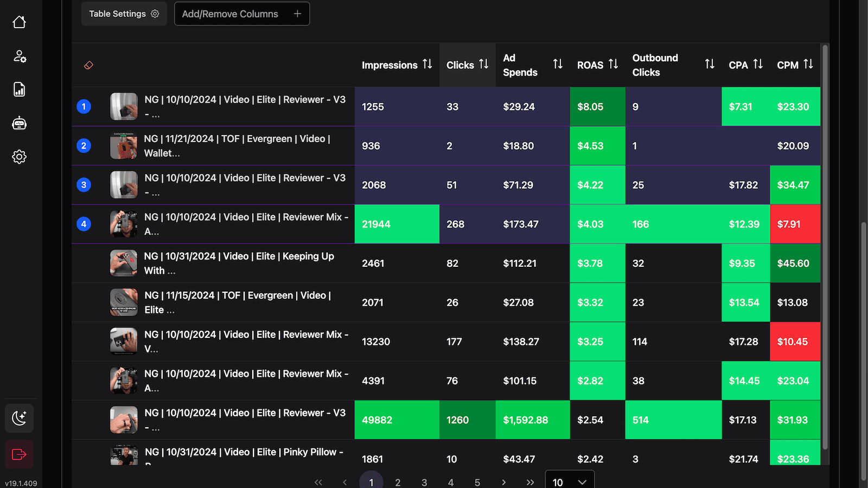Jump to the last page with double arrows

click(530, 481)
